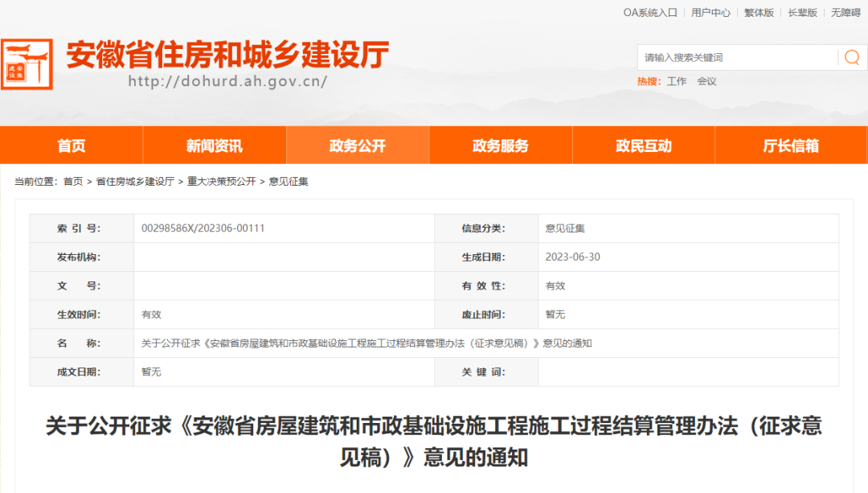Switch to 长辈版 elder-friendly version
Viewport: 868px width, 493px height.
[x=801, y=12]
